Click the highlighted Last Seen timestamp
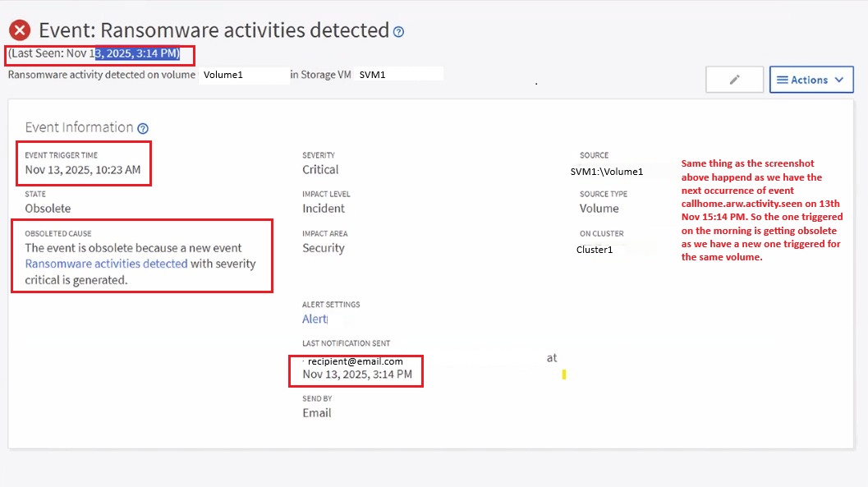This screenshot has width=868, height=487. point(137,54)
